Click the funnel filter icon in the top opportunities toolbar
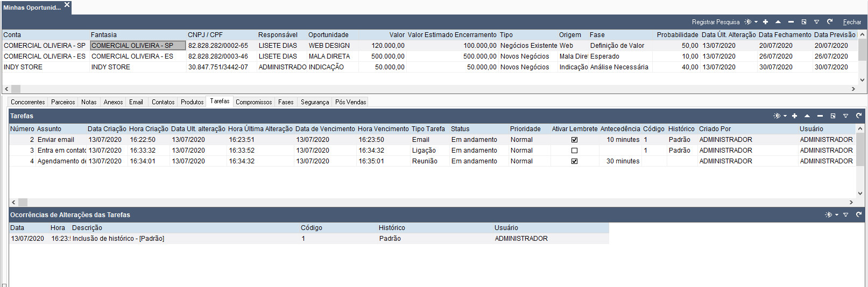 816,22
